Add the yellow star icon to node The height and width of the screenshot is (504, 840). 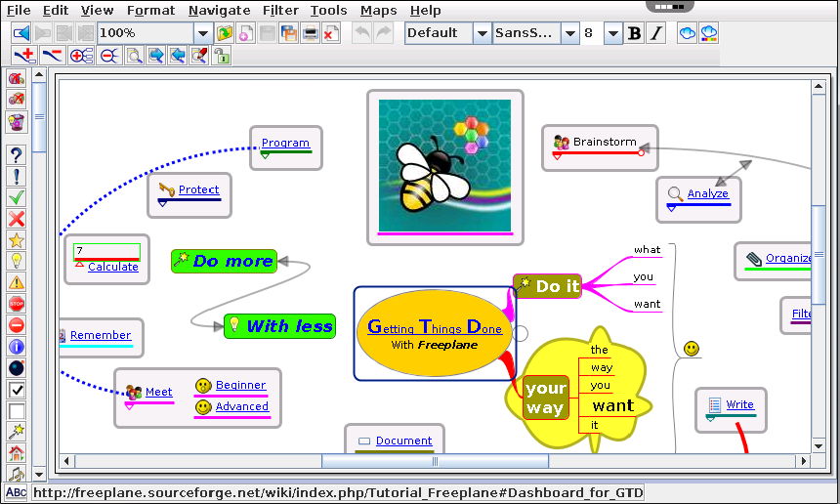click(17, 240)
